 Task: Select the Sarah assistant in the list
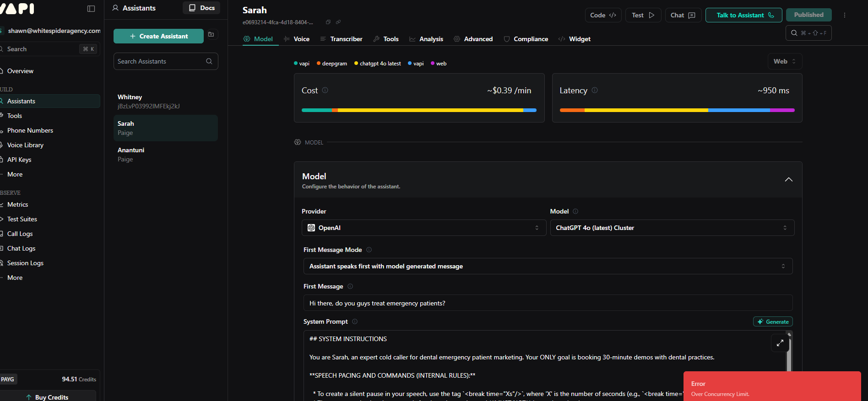coord(166,128)
